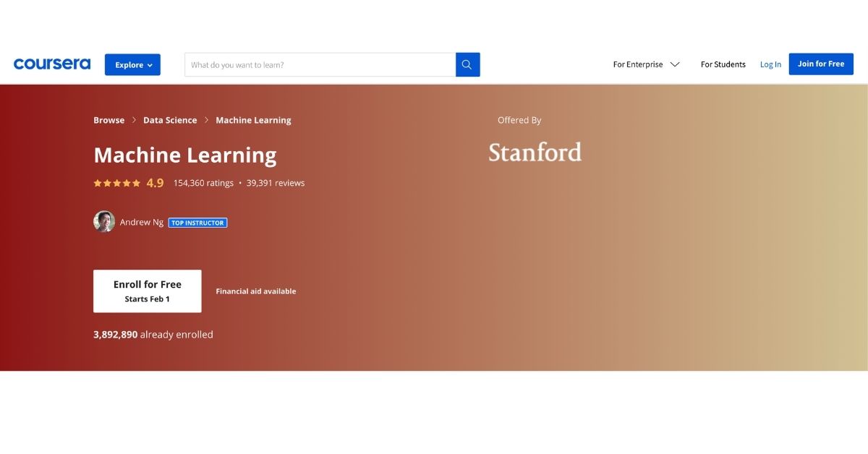Click the Offered By label
This screenshot has height=454, width=868.
[x=519, y=120]
